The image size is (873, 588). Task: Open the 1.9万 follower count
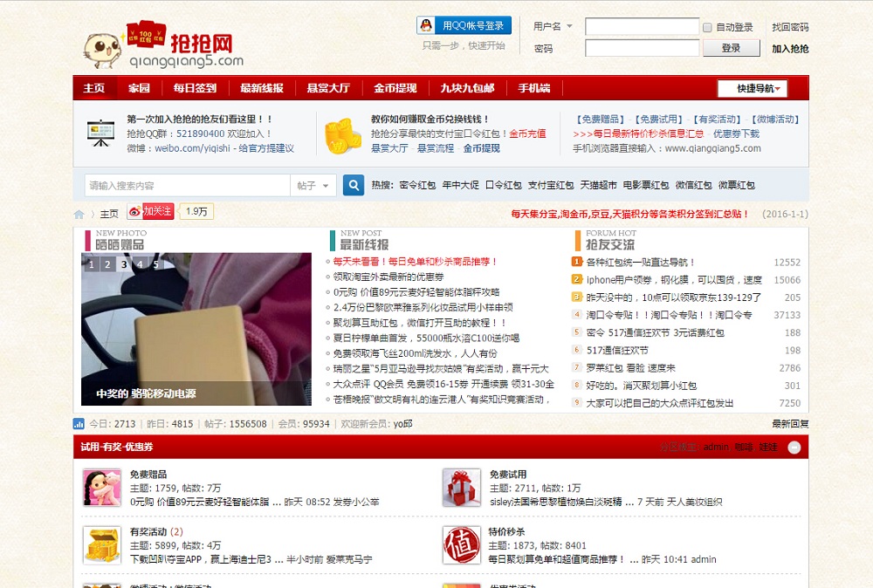(196, 211)
